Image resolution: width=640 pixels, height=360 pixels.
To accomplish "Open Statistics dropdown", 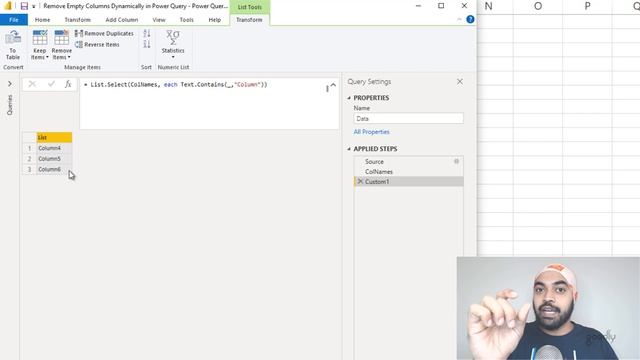I will pos(173,45).
